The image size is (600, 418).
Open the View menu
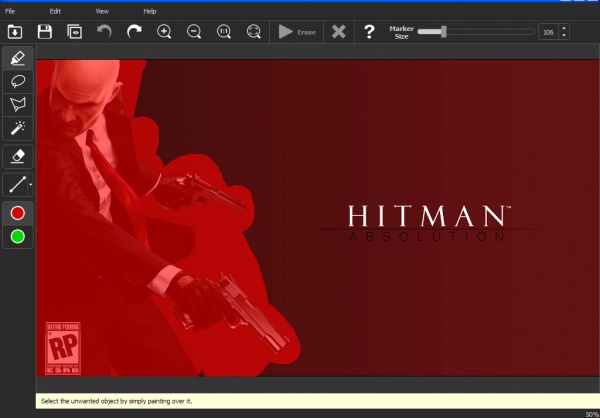[x=102, y=11]
